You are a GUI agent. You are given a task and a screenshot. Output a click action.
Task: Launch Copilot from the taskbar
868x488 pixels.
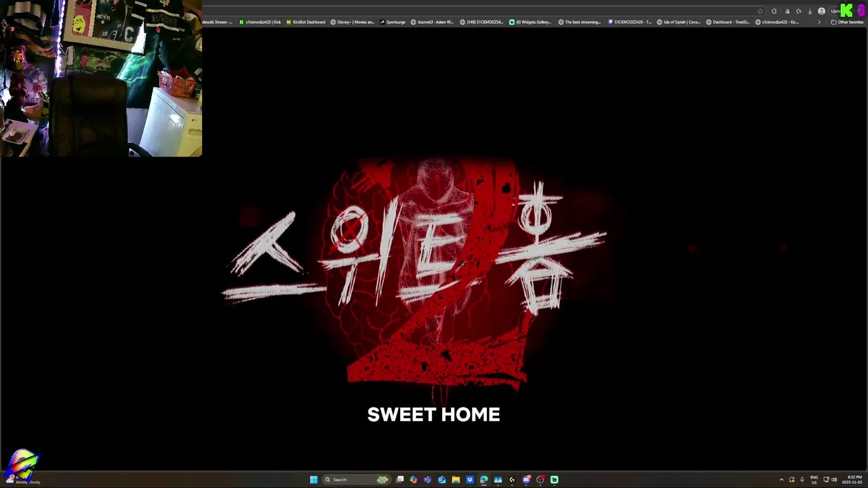pos(414,480)
